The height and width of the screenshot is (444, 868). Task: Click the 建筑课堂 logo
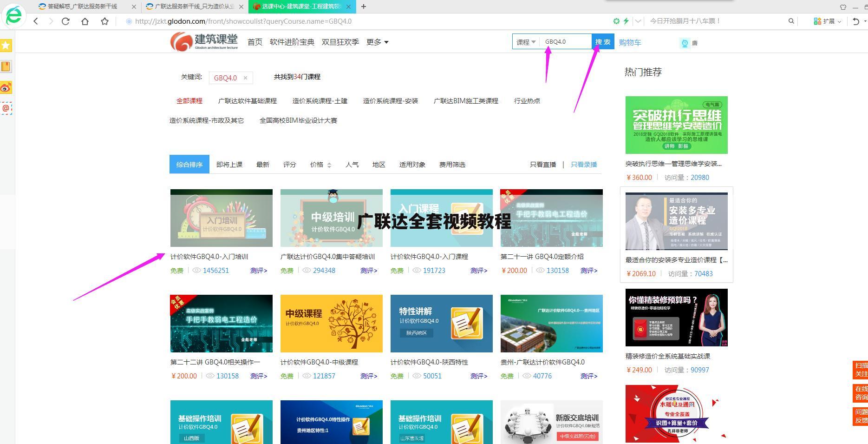204,42
